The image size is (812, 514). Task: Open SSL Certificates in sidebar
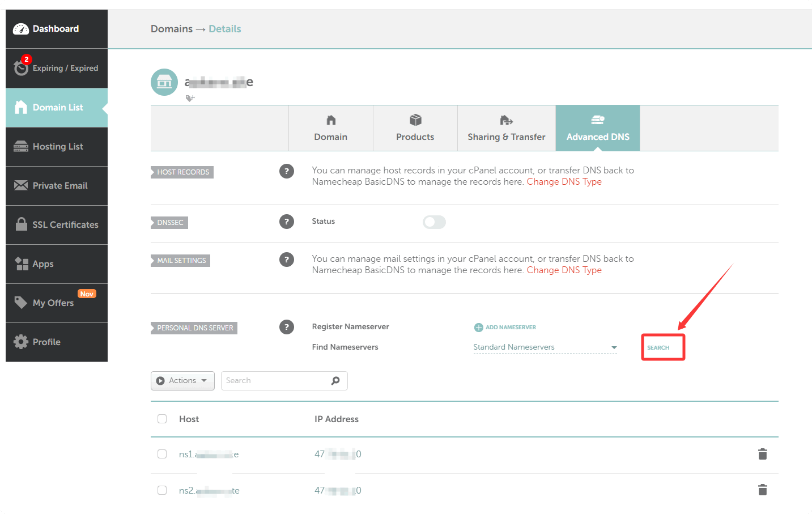[57, 225]
